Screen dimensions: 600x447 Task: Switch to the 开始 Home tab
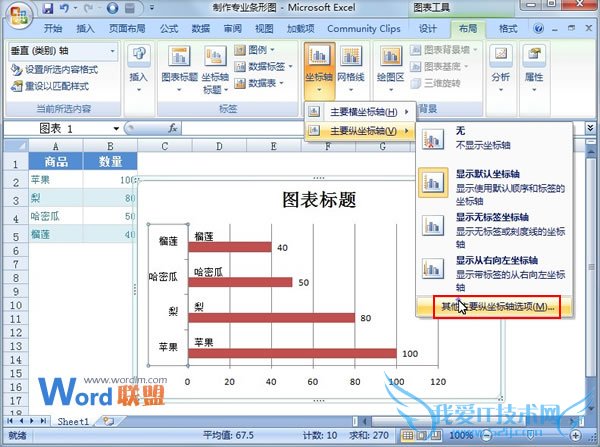pos(53,28)
